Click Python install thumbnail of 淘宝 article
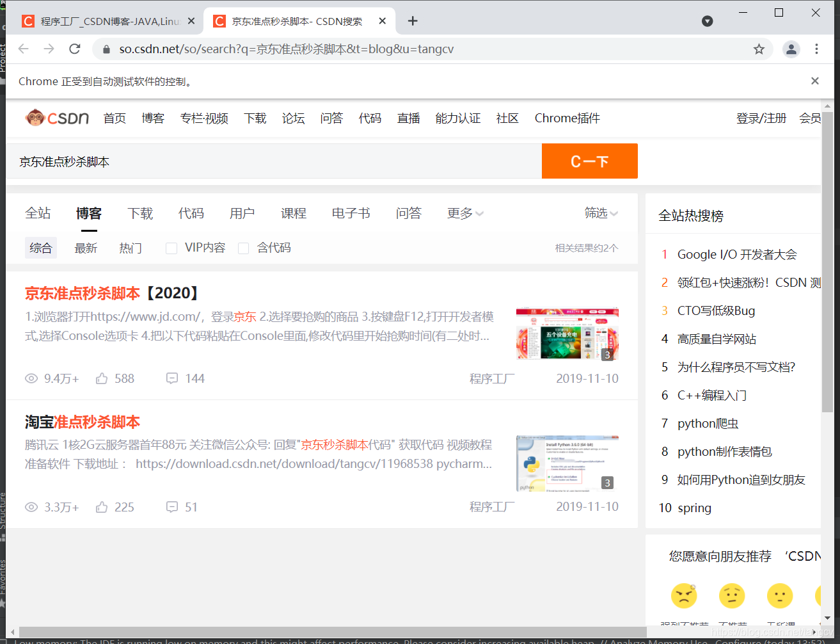This screenshot has height=644, width=840. [567, 463]
